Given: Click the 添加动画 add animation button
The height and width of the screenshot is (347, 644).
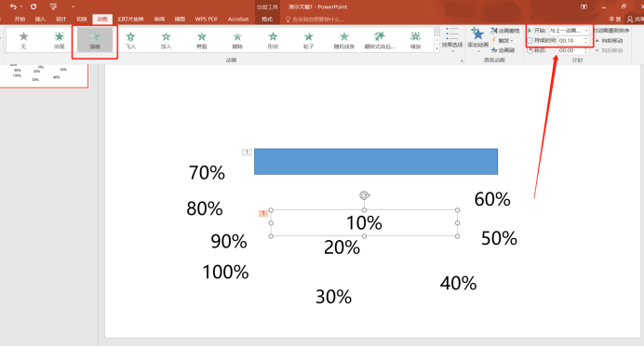Looking at the screenshot, I should 477,40.
